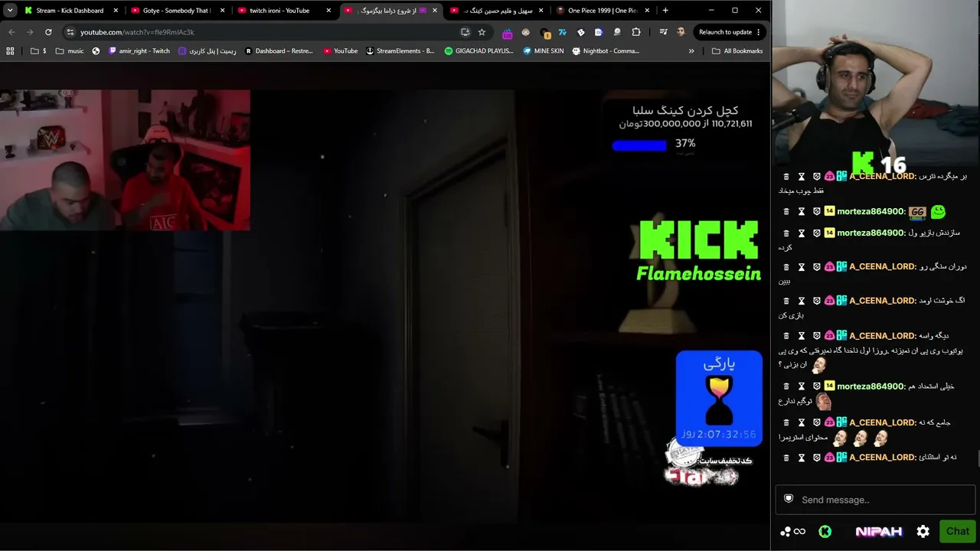
Task: Click the green Kick emote icon below chat
Action: tap(825, 531)
